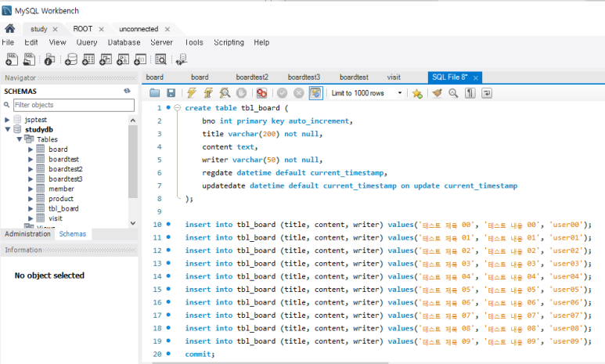The height and width of the screenshot is (364, 605).
Task: Expand the jsptest schema
Action: pyautogui.click(x=7, y=120)
